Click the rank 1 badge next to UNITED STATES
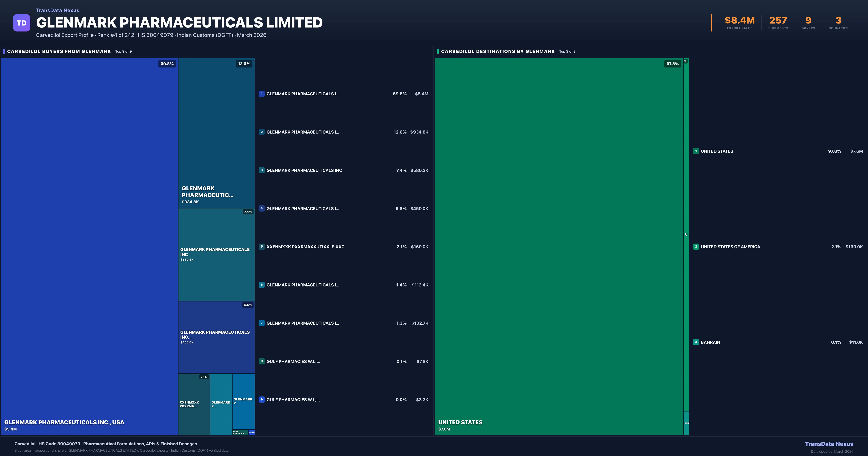The width and height of the screenshot is (868, 456). click(696, 151)
